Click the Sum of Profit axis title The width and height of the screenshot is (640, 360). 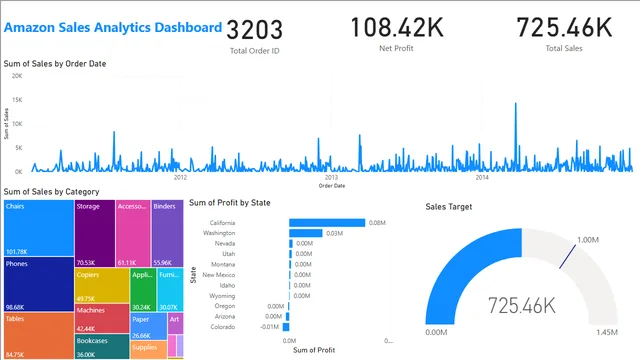click(x=314, y=350)
